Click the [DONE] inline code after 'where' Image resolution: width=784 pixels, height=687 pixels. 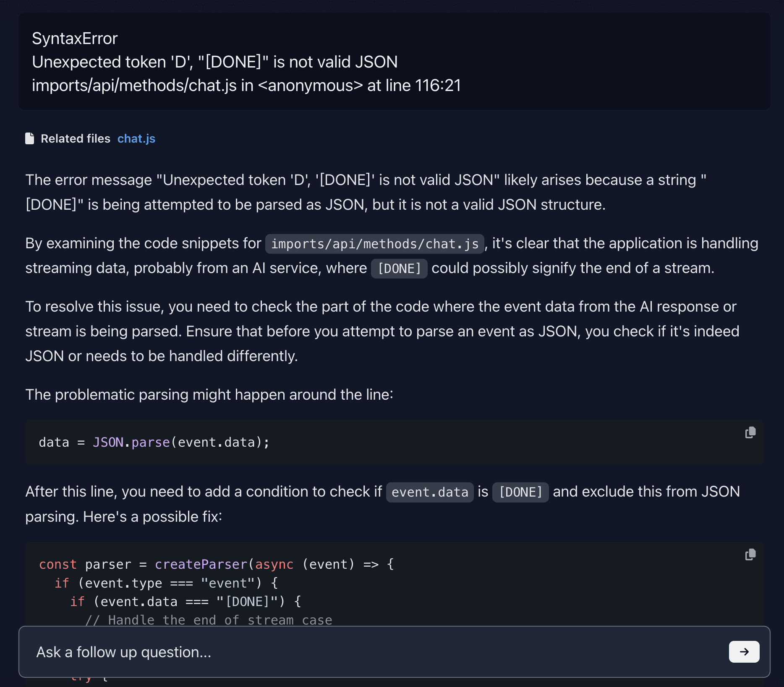coord(399,268)
